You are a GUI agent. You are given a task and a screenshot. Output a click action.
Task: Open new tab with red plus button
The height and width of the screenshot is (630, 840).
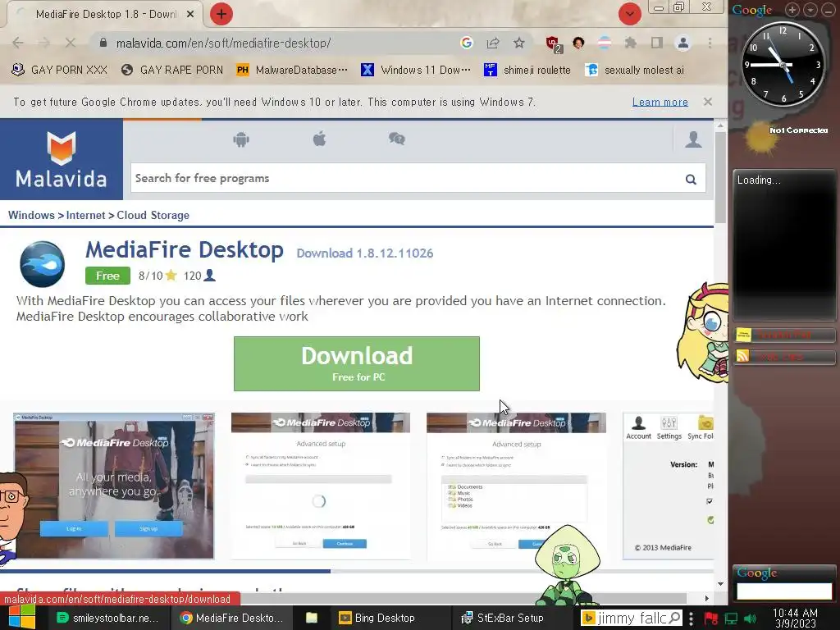[221, 14]
